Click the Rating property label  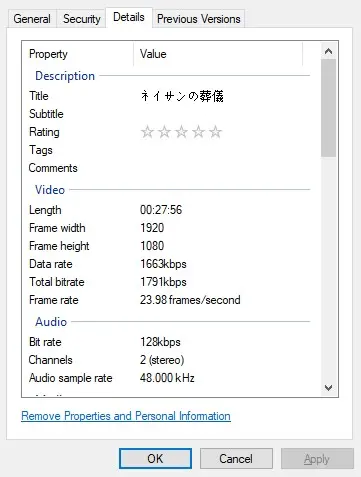(44, 132)
